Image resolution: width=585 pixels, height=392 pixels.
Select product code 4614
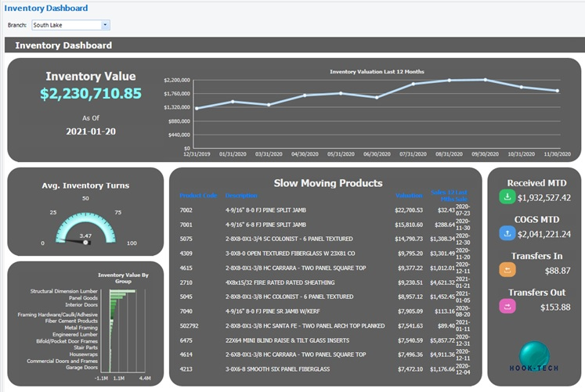coord(186,354)
